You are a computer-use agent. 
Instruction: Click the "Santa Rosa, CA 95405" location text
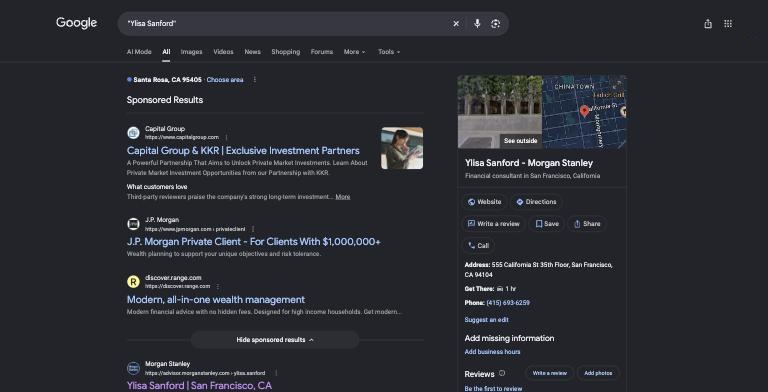(167, 79)
